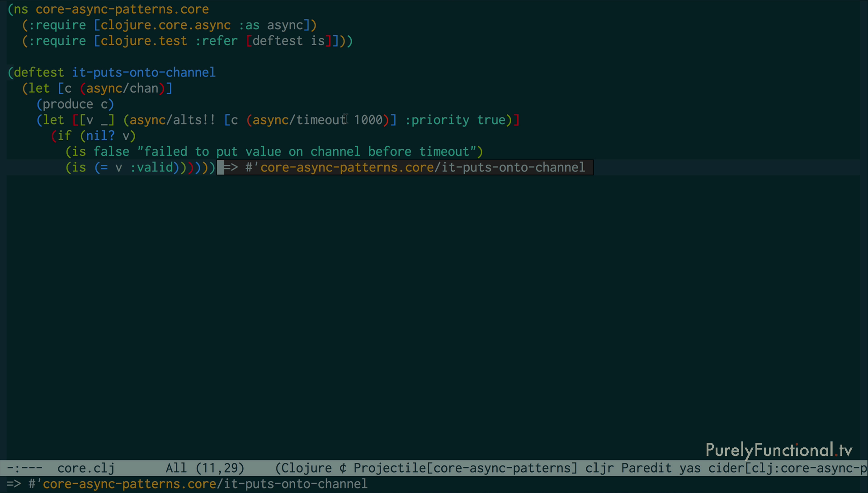868x493 pixels.
Task: Click the ¢ symbol in the mode line
Action: click(x=343, y=468)
